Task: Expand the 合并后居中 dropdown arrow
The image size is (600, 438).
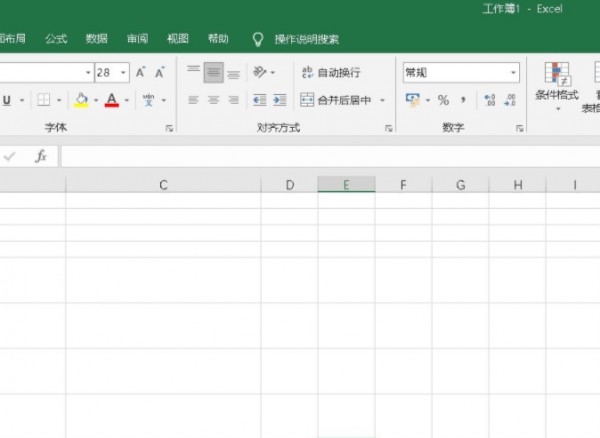Action: point(382,100)
